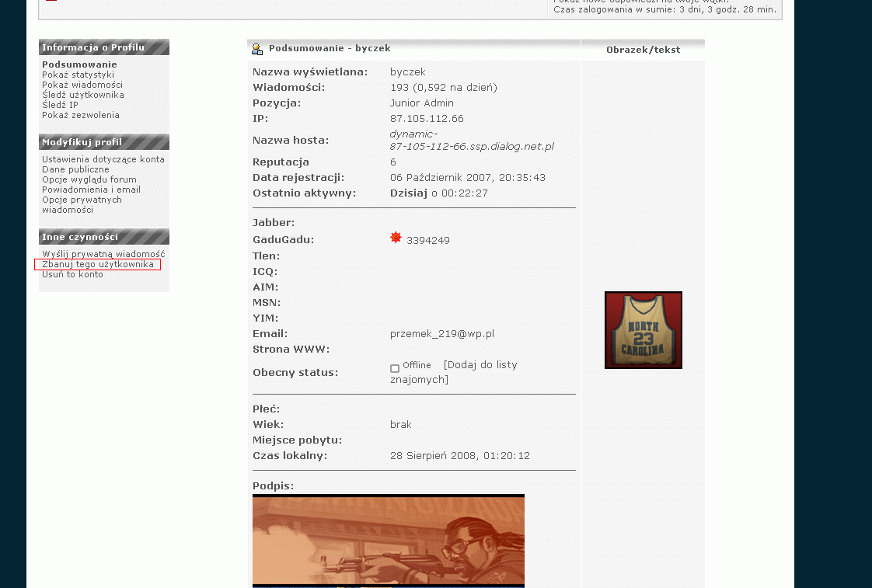Open North Carolina jersey avatar image
This screenshot has height=588, width=872.
point(644,330)
